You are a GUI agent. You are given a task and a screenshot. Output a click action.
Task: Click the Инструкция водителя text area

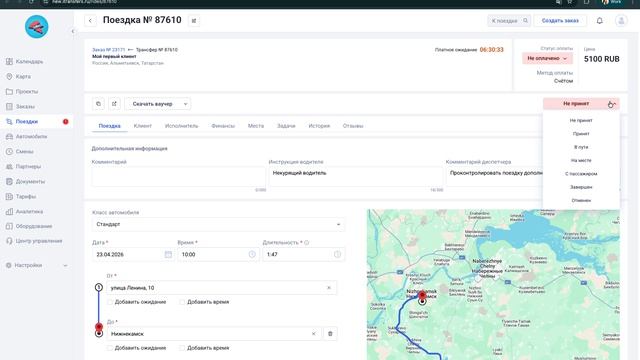click(x=356, y=177)
